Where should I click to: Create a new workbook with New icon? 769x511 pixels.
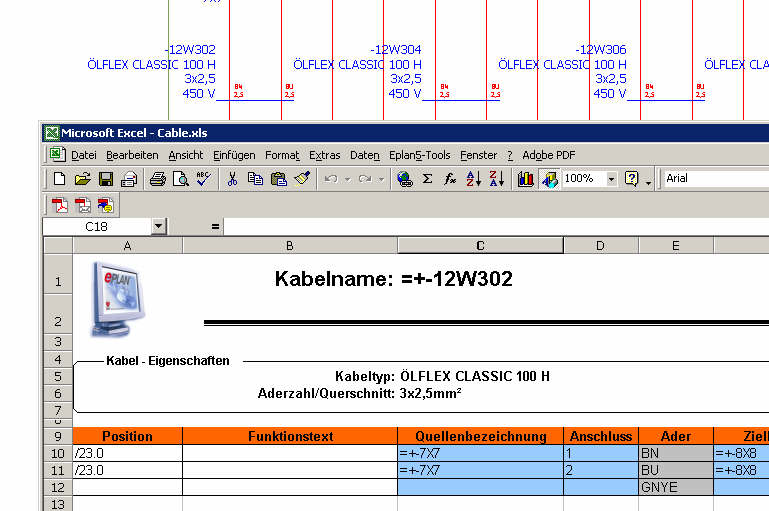[59, 179]
